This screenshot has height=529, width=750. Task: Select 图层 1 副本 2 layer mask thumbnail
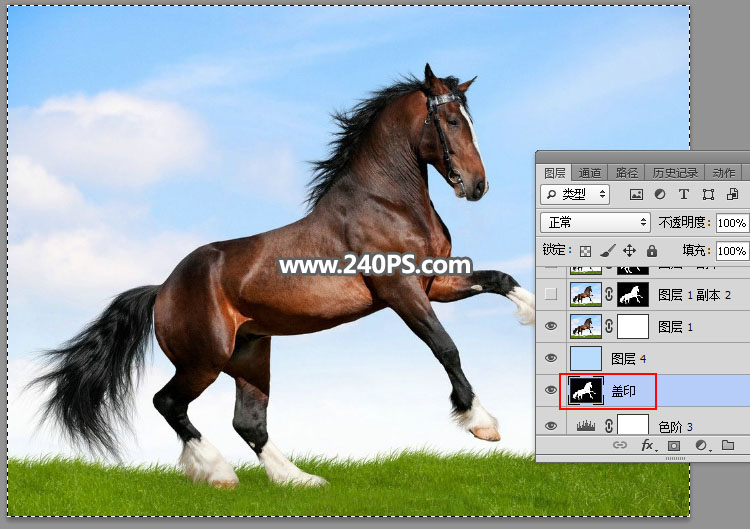633,295
